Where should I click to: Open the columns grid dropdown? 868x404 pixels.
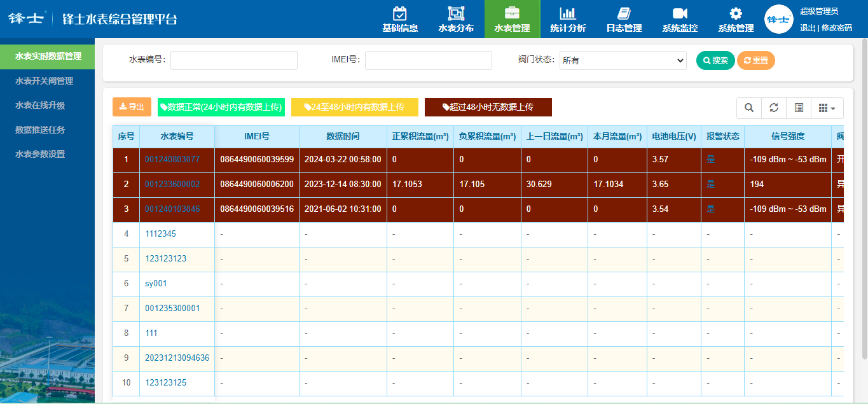[x=827, y=108]
